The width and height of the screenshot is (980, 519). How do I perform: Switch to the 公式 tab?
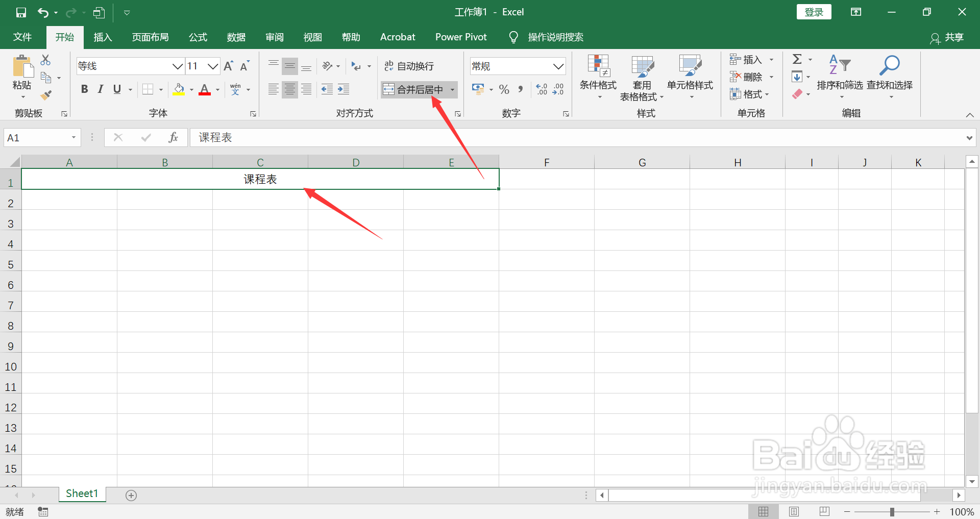click(198, 37)
